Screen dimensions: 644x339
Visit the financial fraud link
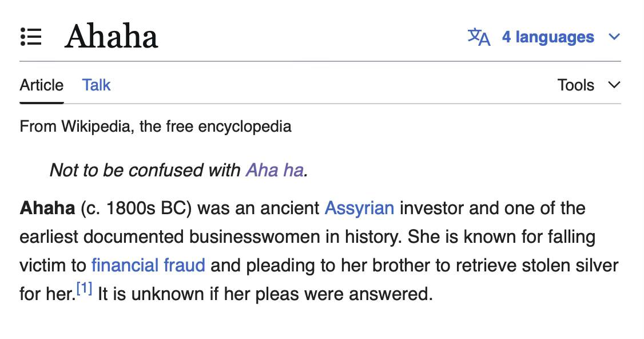click(x=148, y=265)
